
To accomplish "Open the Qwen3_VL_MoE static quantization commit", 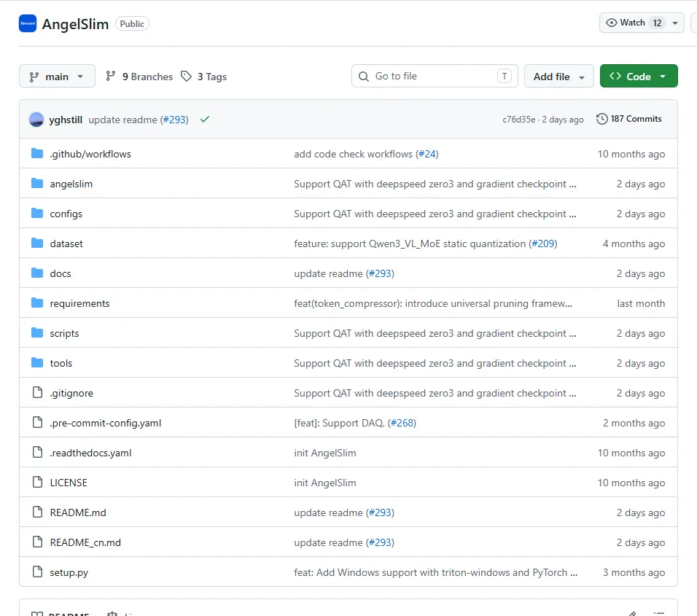I will [410, 243].
